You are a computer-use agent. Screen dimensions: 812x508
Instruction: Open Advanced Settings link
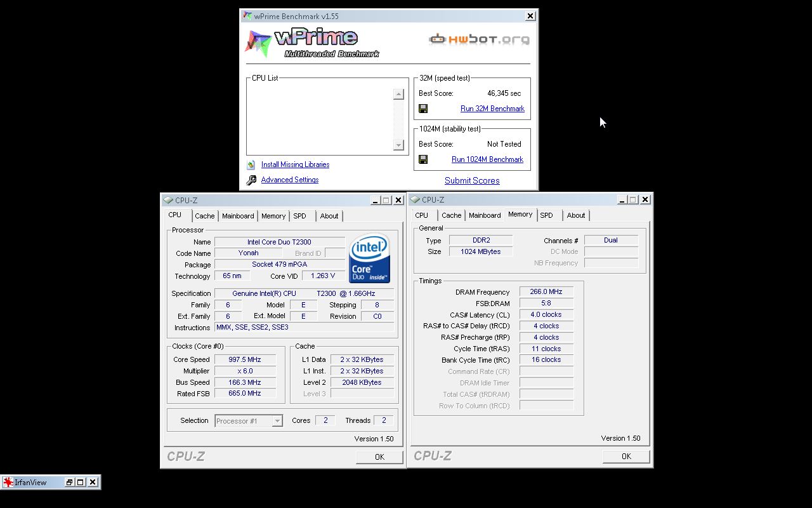click(290, 180)
